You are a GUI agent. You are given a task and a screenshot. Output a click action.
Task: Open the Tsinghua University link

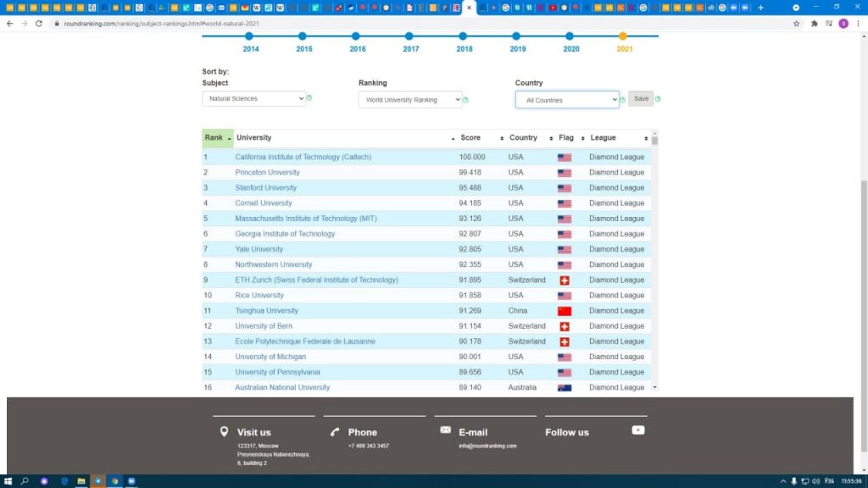click(267, 311)
